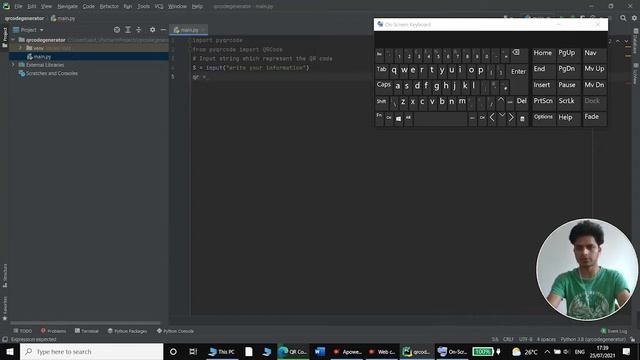Click the Select Opened File target icon

[x=117, y=30]
